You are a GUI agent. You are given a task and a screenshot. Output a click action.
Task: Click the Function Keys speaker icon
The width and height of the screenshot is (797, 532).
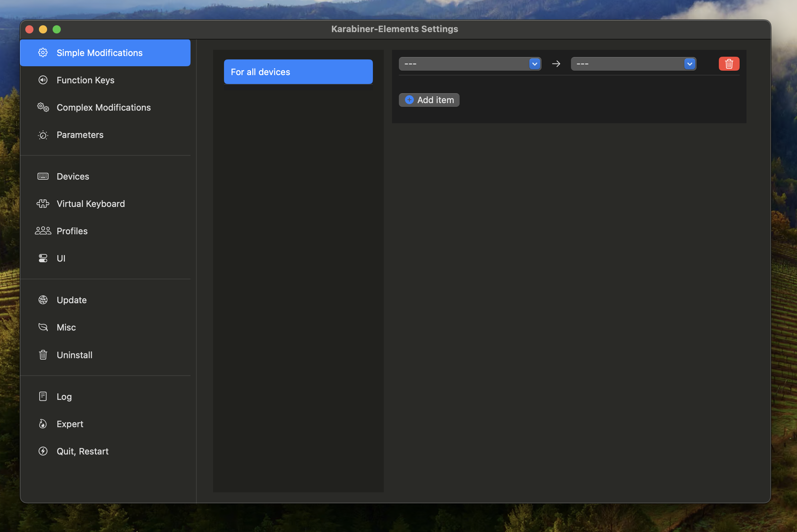pyautogui.click(x=43, y=80)
